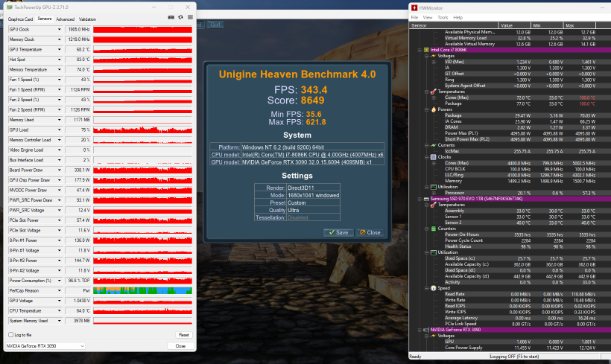The height and width of the screenshot is (364, 611).
Task: Click the Value column header in HWMonitor
Action: (x=515, y=25)
